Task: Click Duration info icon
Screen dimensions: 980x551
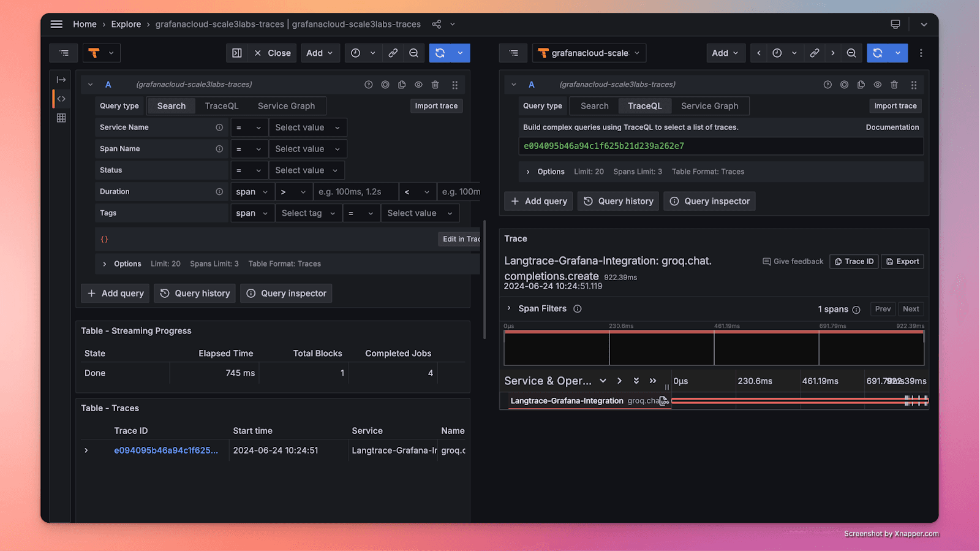Action: [x=219, y=192]
